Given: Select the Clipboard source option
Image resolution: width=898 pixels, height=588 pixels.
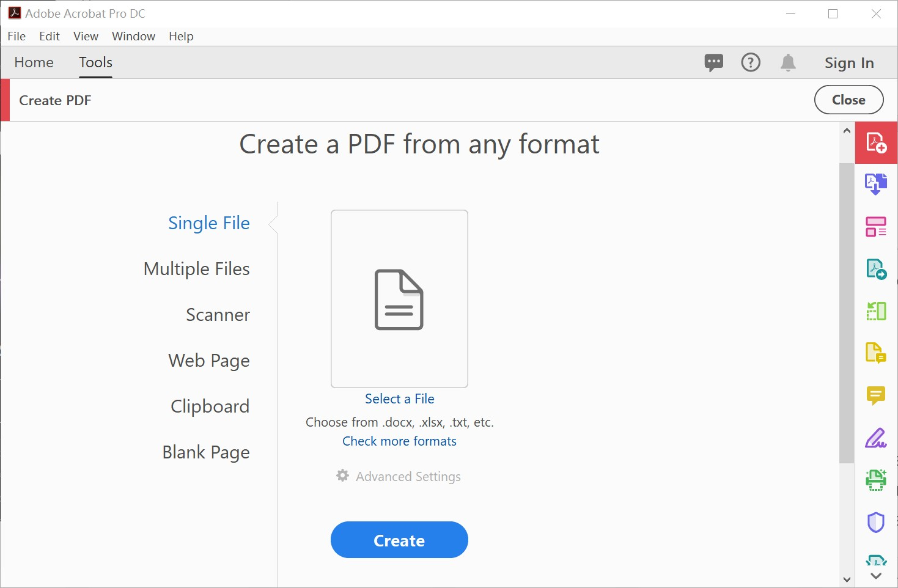Looking at the screenshot, I should [x=210, y=405].
